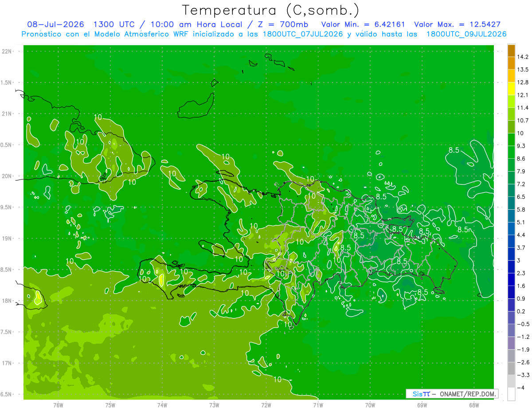Click the '17N' latitude axis label

click(x=7, y=363)
